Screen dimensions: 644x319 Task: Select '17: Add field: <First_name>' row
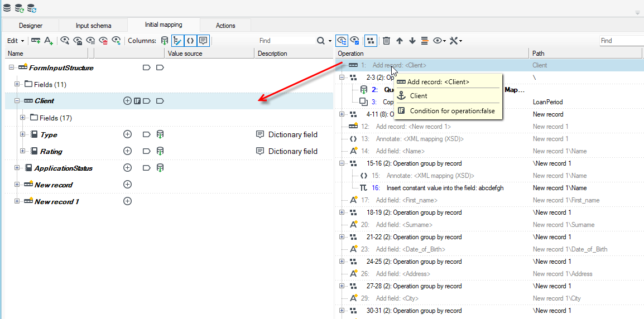point(489,200)
